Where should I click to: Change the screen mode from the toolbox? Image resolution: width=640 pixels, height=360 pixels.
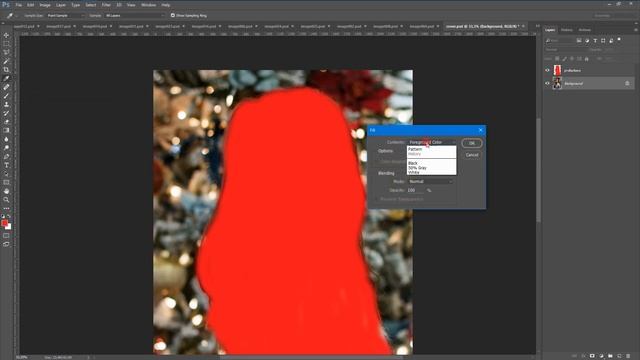[6, 244]
